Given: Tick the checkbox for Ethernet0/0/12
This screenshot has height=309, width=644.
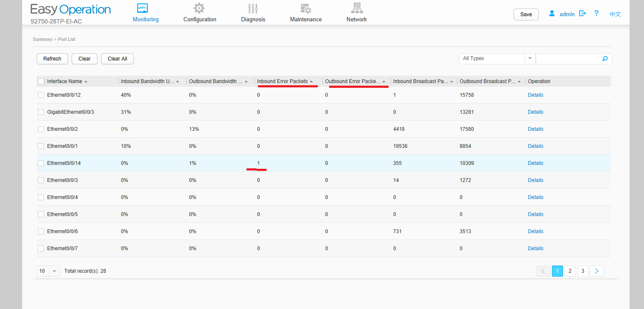Looking at the screenshot, I should click(x=41, y=95).
